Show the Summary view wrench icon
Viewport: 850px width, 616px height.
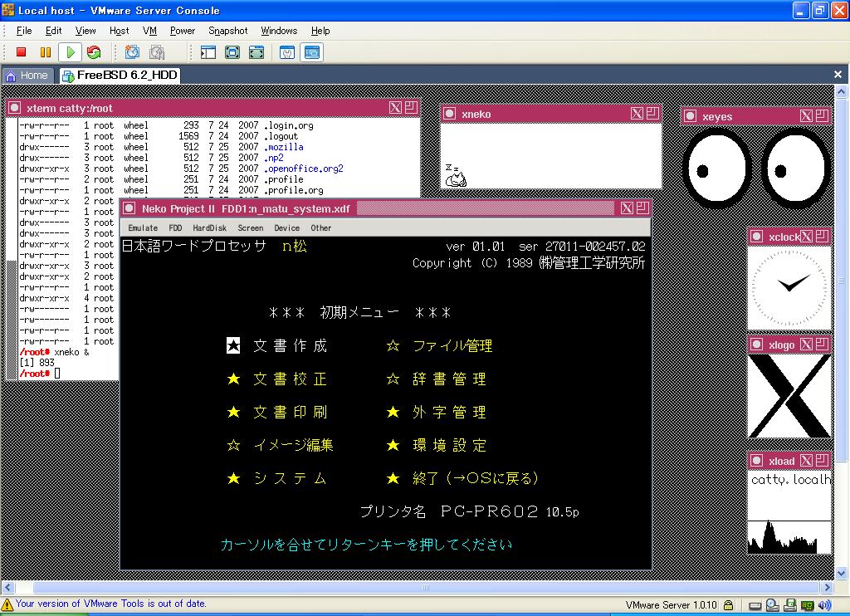(x=286, y=52)
